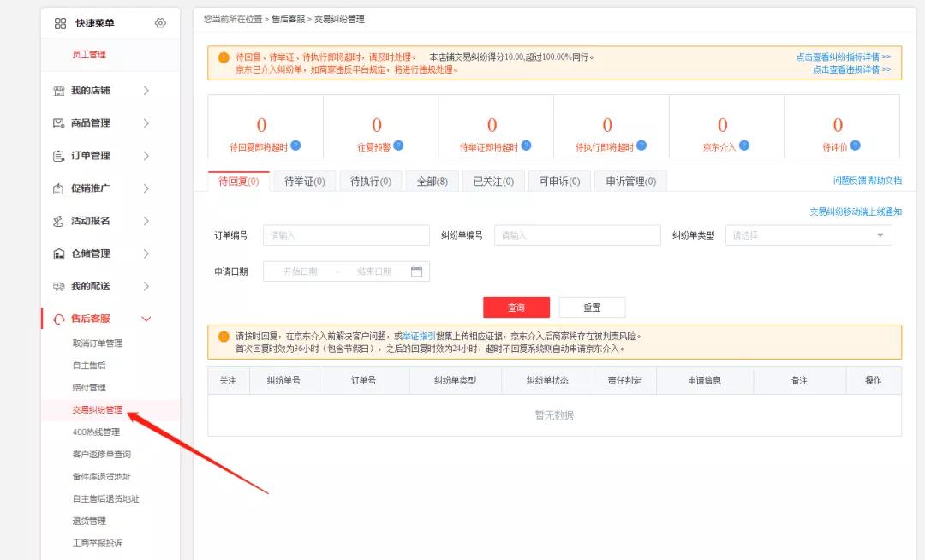Switch to 待回复(0) tab
This screenshot has width=925, height=560.
pyautogui.click(x=239, y=181)
